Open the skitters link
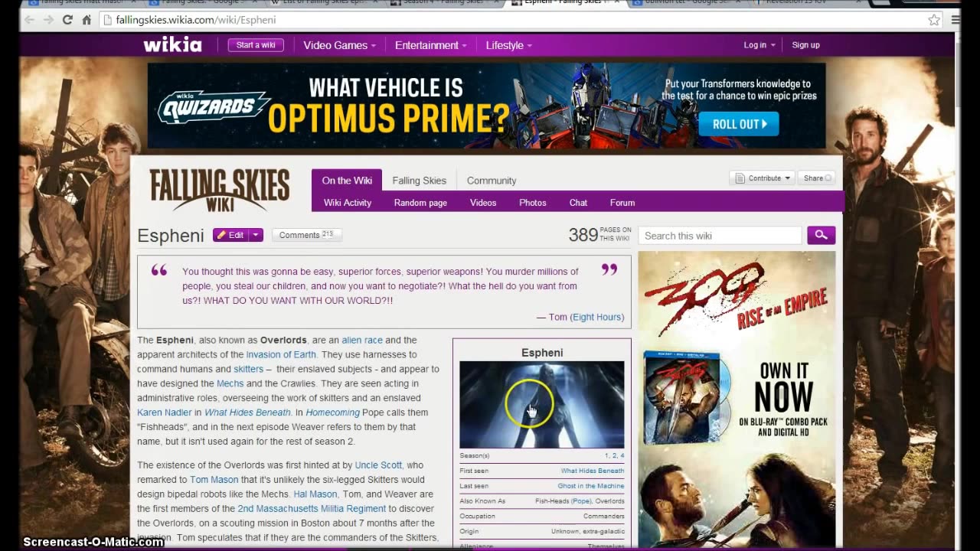 point(249,370)
